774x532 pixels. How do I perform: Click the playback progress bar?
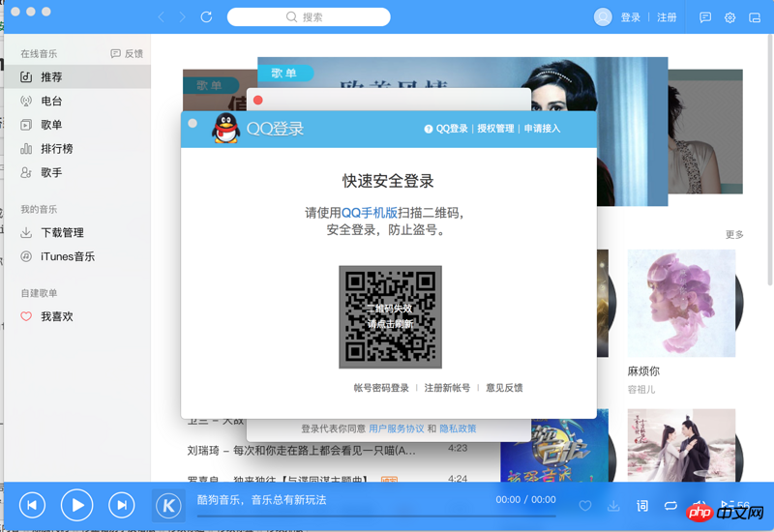376,517
